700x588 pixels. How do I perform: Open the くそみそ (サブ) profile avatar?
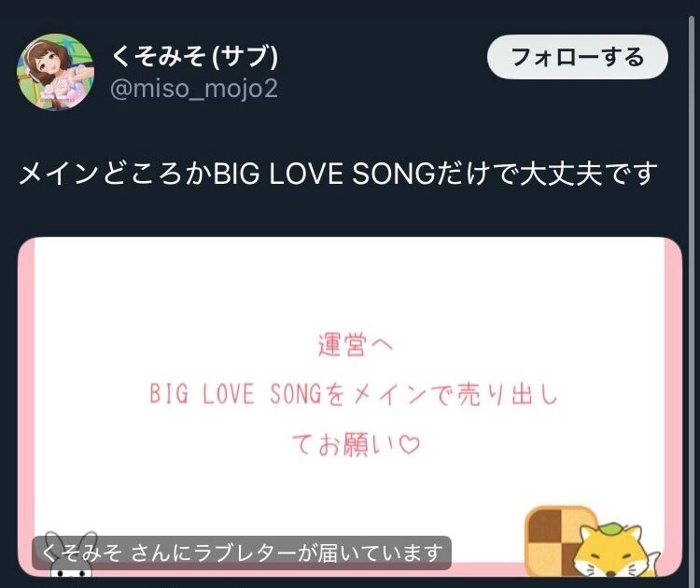pos(55,72)
